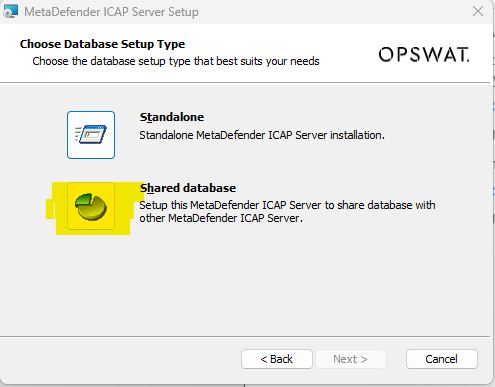Image resolution: width=495 pixels, height=387 pixels.
Task: Go back with the Back button
Action: [277, 359]
